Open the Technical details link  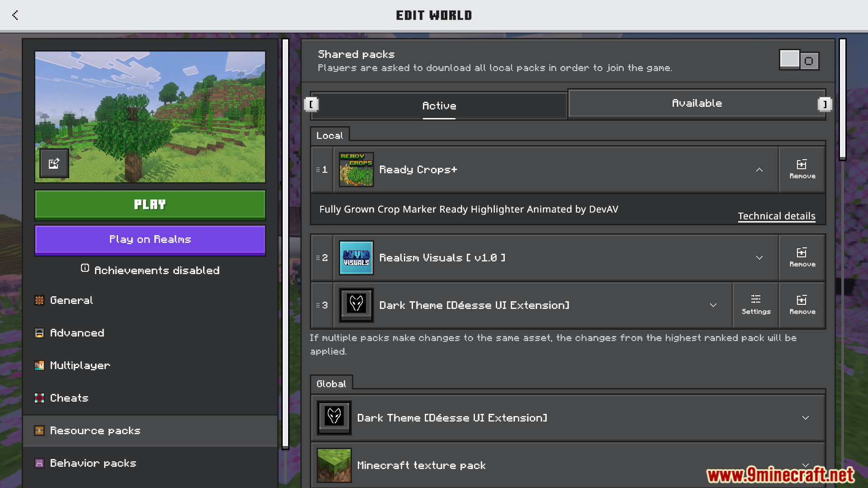[x=776, y=216]
